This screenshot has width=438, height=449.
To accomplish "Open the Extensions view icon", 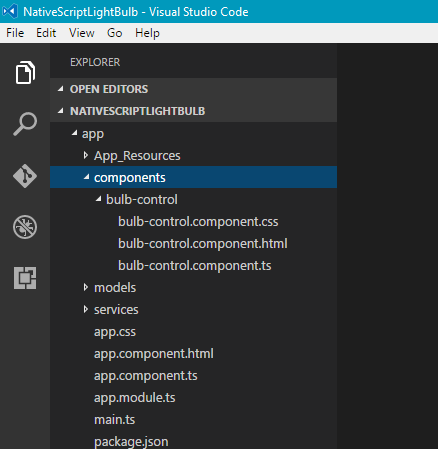I will tap(25, 278).
